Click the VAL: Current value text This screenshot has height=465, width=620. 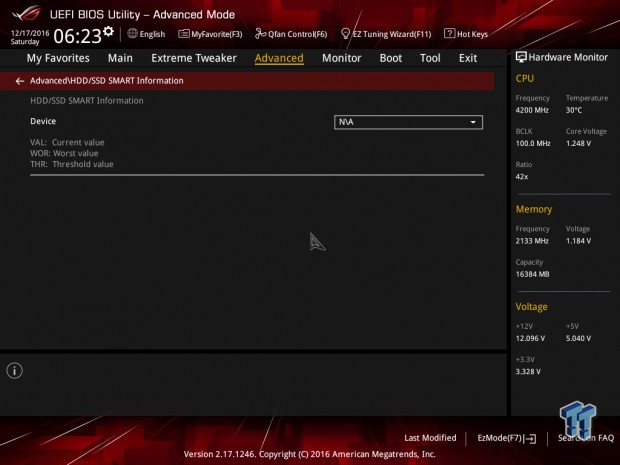pos(67,142)
